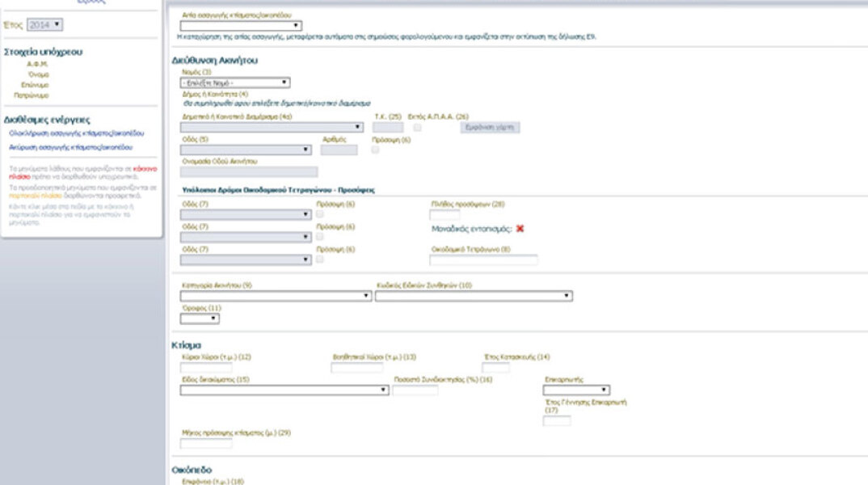Open the Είδος δικαιώματος (15) dropdown

click(x=284, y=390)
